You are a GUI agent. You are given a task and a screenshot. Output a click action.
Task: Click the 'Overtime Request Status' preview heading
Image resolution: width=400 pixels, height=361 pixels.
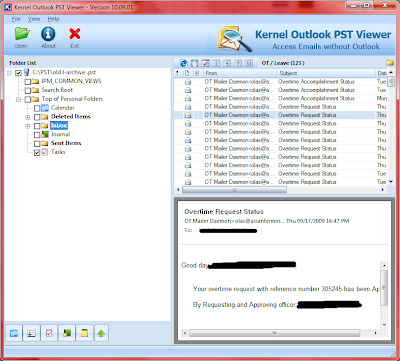[224, 212]
